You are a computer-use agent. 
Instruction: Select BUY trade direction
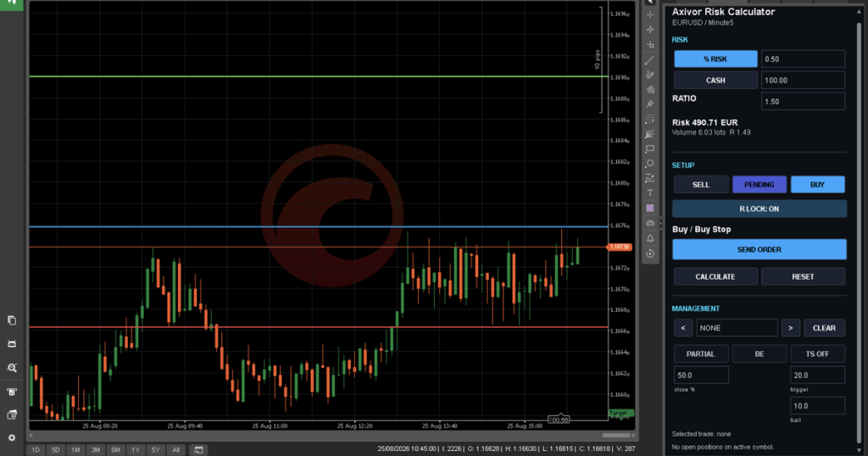pyautogui.click(x=818, y=185)
